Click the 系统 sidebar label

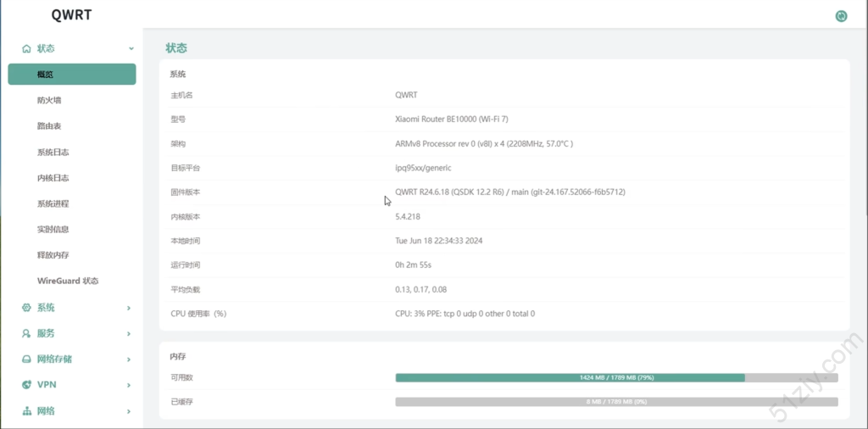pyautogui.click(x=46, y=308)
